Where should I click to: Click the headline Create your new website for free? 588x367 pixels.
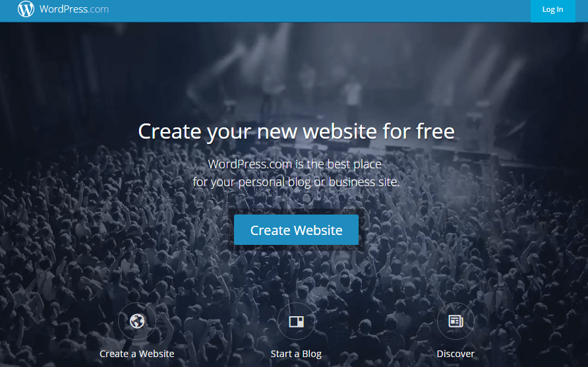[296, 131]
